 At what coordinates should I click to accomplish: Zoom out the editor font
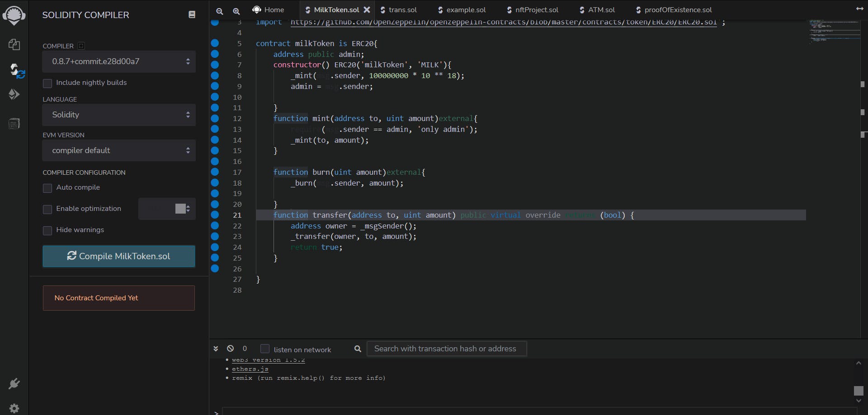click(x=220, y=11)
